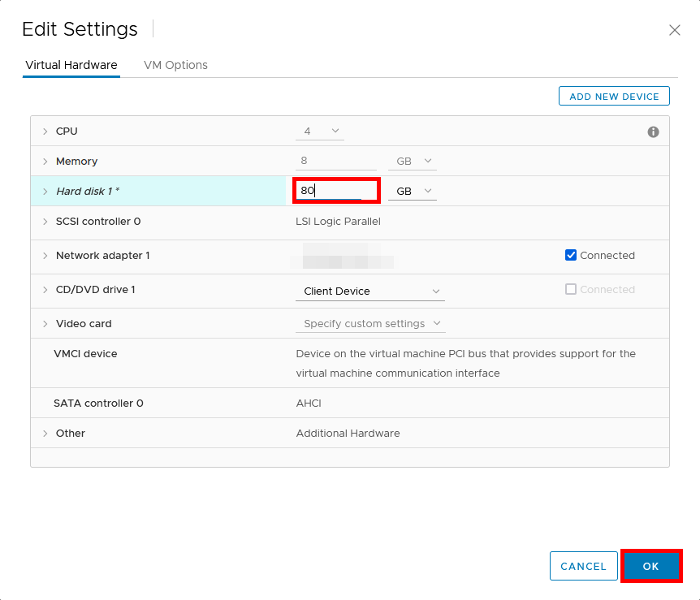Click the info icon on the CPU row
Screen dimensions: 700x600
click(654, 131)
